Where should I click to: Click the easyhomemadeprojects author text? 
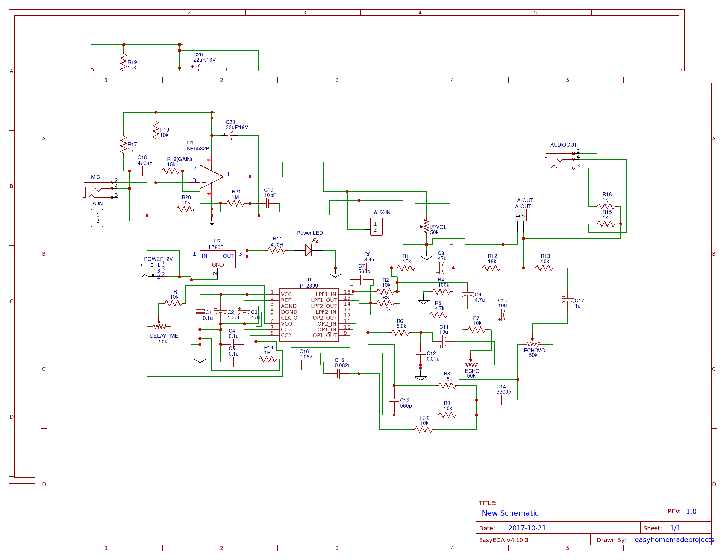[674, 540]
